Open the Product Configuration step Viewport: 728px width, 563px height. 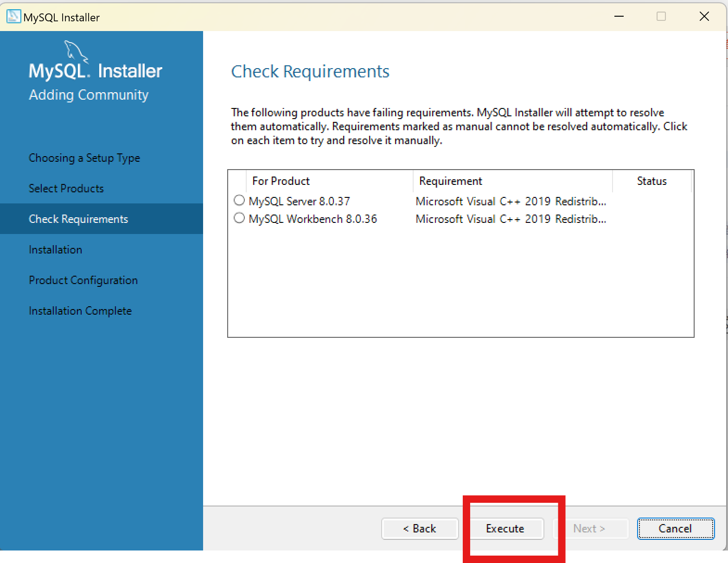pyautogui.click(x=83, y=280)
